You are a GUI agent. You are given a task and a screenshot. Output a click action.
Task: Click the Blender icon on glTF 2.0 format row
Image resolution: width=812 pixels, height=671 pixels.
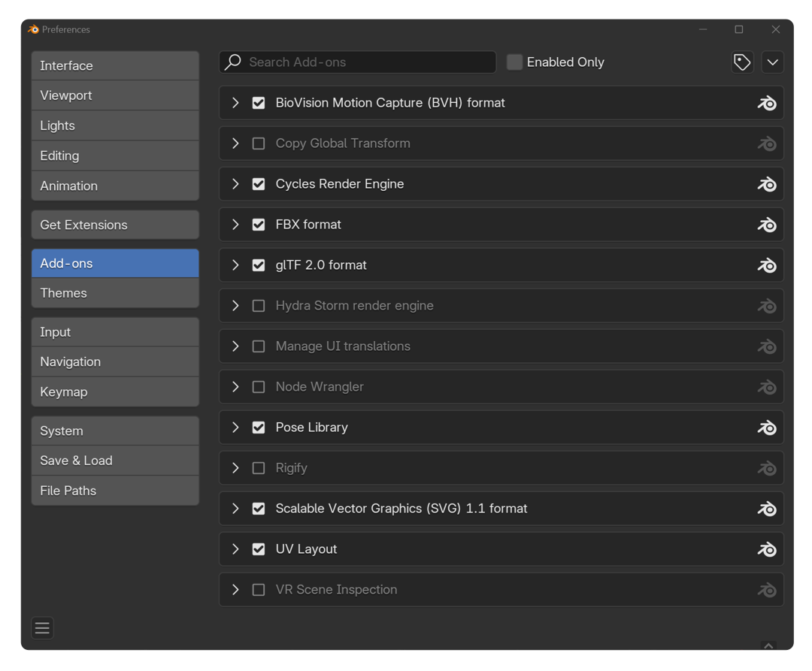(x=767, y=265)
